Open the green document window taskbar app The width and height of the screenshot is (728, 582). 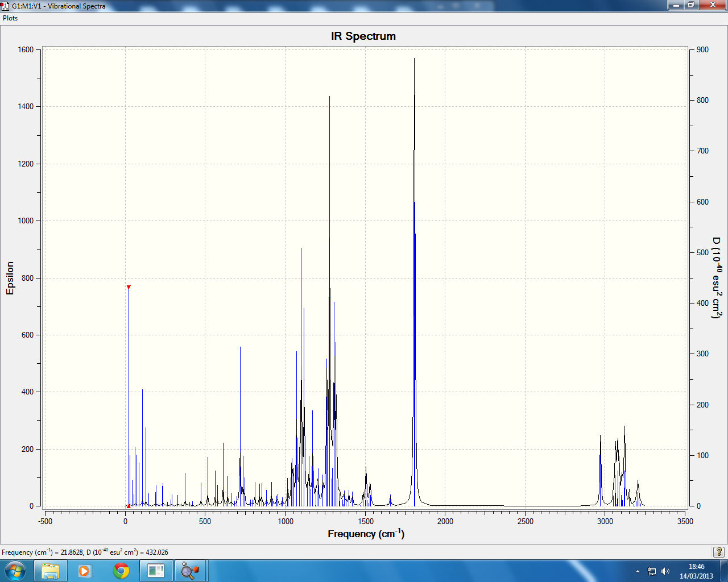155,571
